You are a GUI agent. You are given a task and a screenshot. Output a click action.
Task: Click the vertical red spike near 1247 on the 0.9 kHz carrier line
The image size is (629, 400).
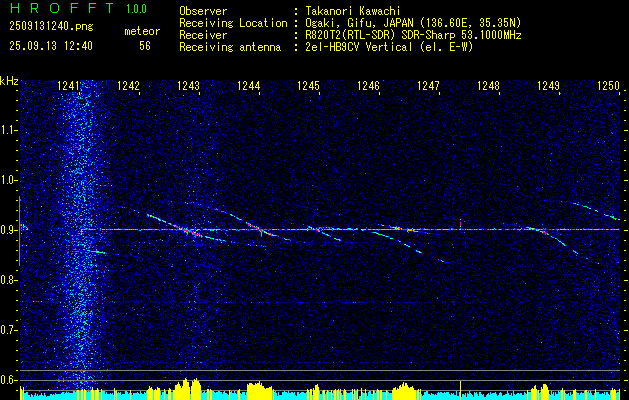pos(460,224)
